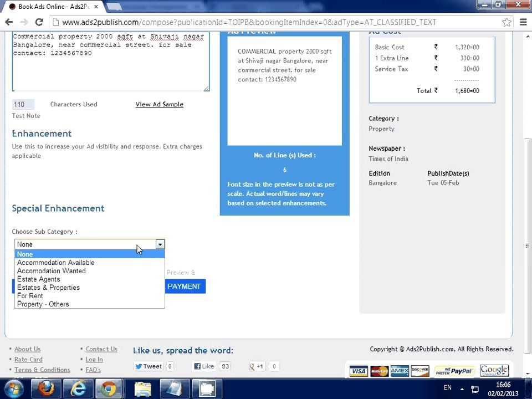The width and height of the screenshot is (532, 399).
Task: Bookmark page with star icon
Action: click(507, 22)
